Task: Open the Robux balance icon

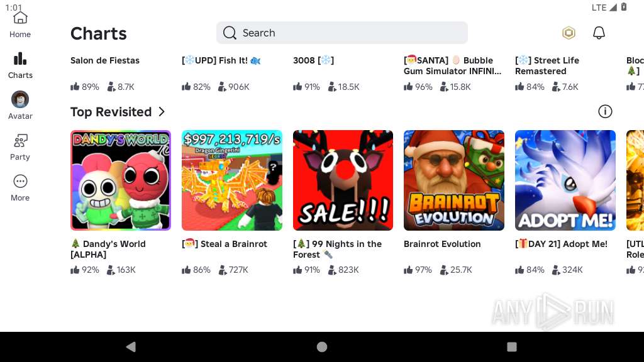Action: 569,33
